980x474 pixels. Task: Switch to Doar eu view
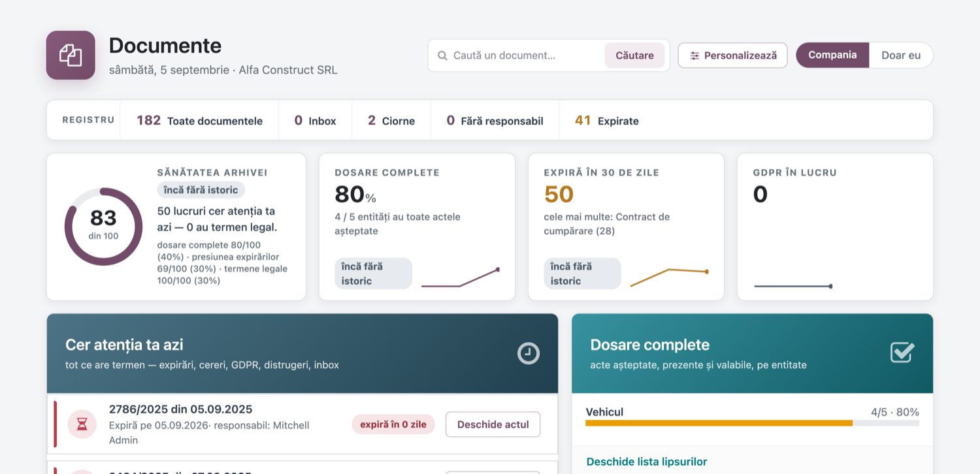pos(901,55)
